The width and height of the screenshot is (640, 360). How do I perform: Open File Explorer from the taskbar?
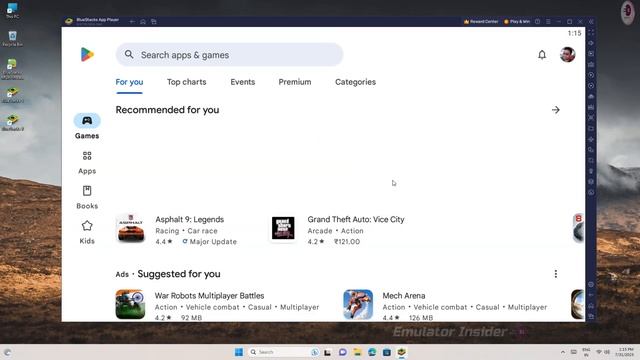(x=358, y=352)
